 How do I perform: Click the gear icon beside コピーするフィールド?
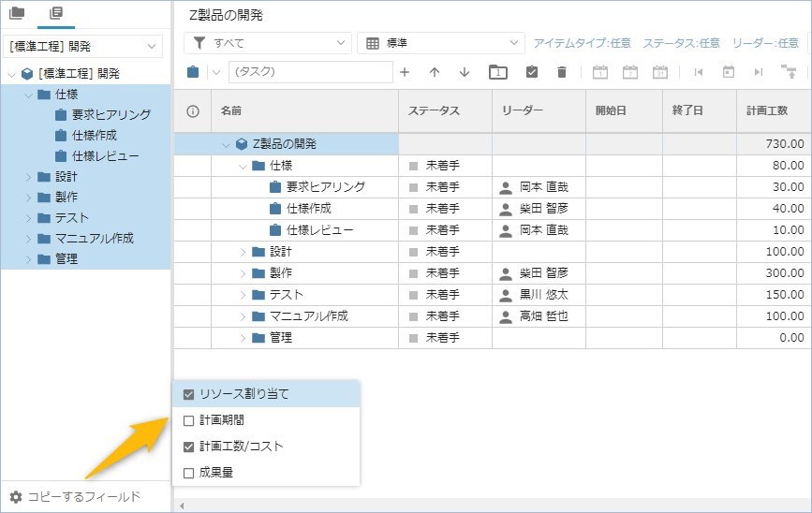tap(15, 496)
